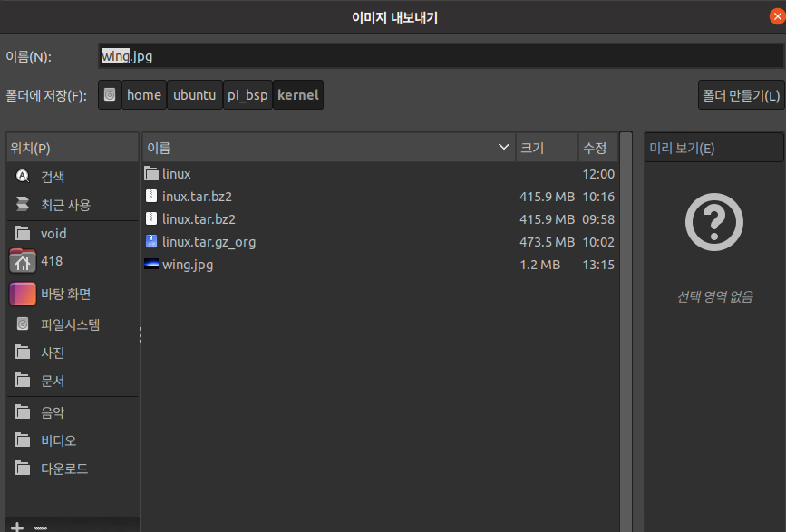This screenshot has height=532, width=786.
Task: Click the file list vertical scrollbar
Action: tap(626, 332)
